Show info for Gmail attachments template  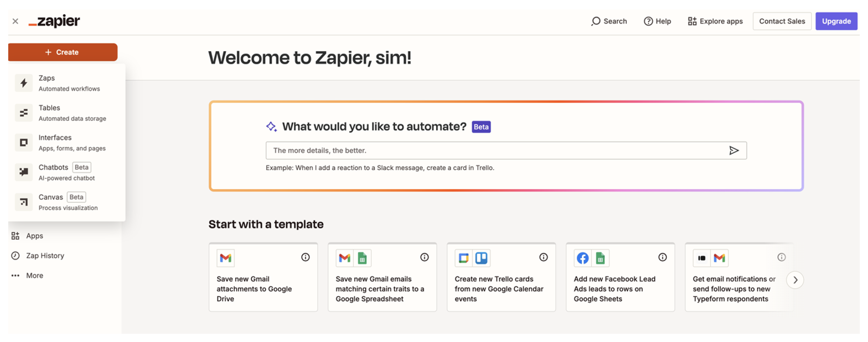tap(305, 257)
